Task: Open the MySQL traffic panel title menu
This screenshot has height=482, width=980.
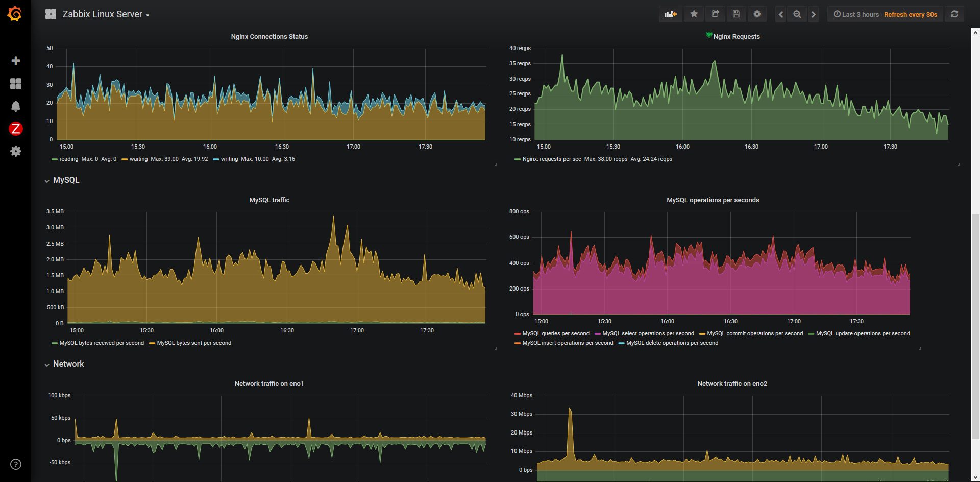Action: [269, 200]
